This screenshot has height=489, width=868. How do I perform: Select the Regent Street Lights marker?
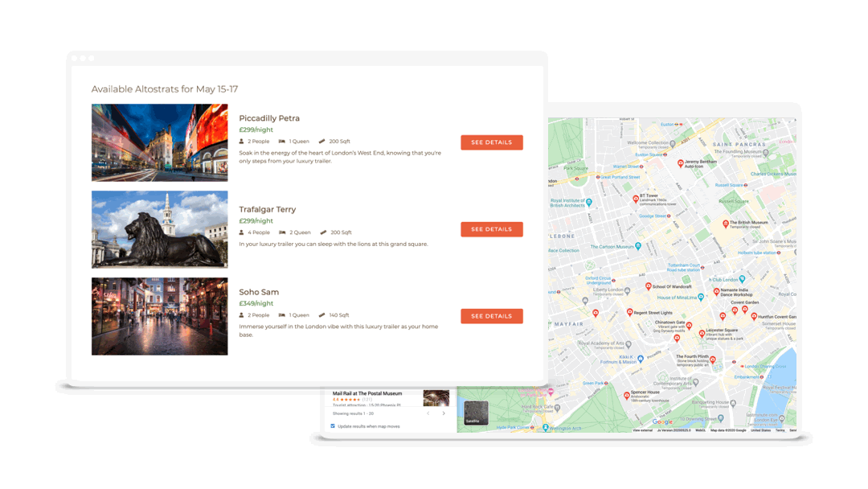pos(629,312)
